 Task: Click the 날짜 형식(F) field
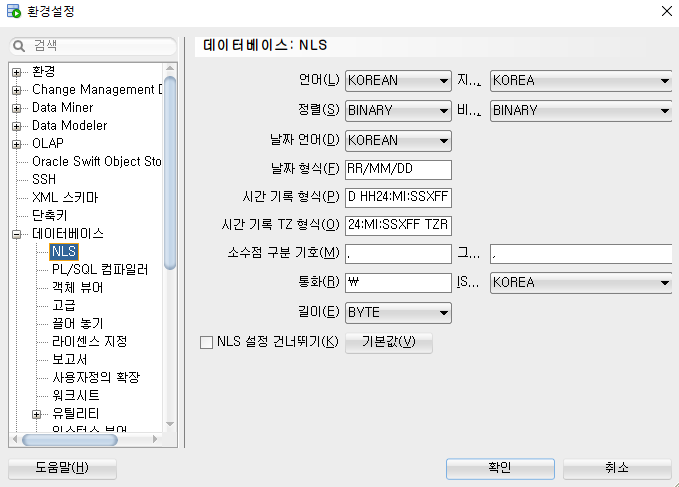click(398, 169)
